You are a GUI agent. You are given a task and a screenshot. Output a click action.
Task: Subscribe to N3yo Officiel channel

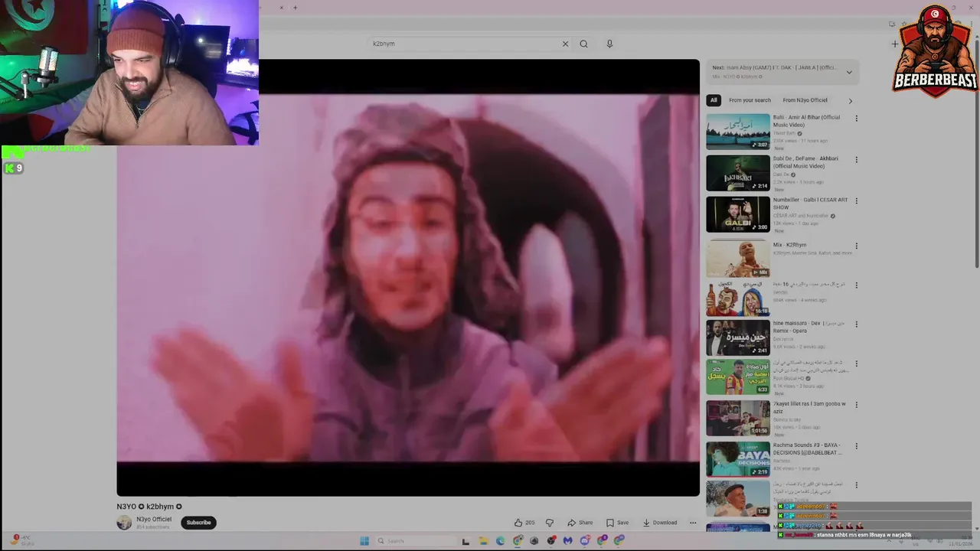[198, 523]
